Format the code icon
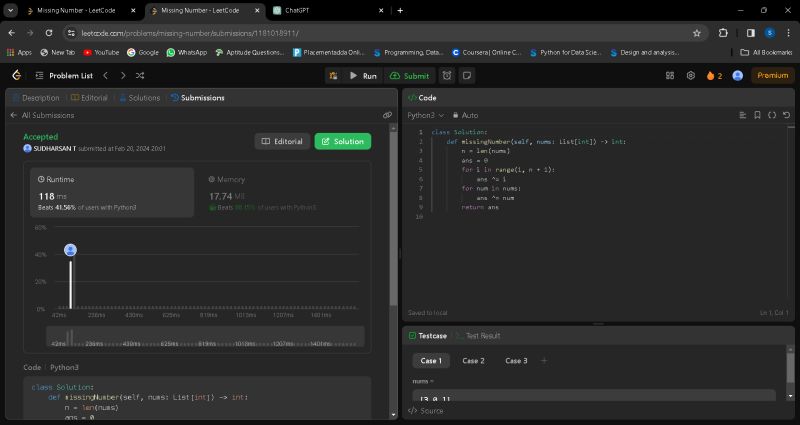The height and width of the screenshot is (425, 800). (x=742, y=115)
